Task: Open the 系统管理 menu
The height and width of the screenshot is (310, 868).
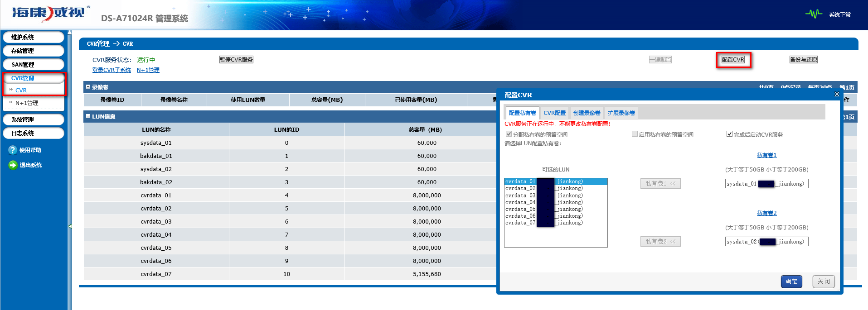Action: coord(33,119)
